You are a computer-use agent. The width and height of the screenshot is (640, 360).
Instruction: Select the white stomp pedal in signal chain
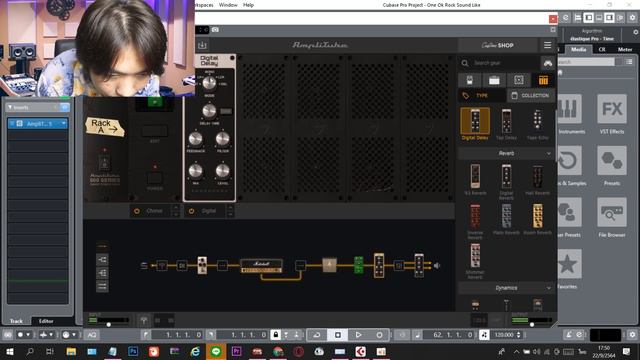[x=202, y=265]
